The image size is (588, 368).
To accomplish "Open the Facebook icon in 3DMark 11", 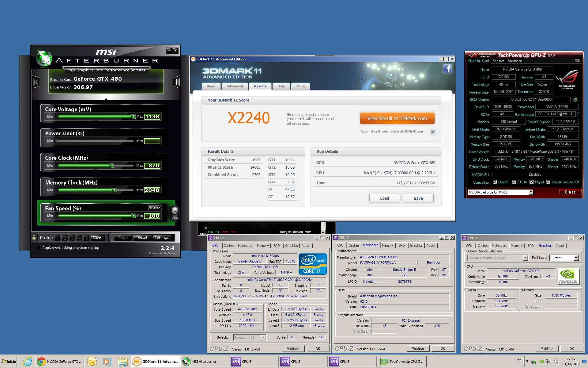I will pos(447,69).
